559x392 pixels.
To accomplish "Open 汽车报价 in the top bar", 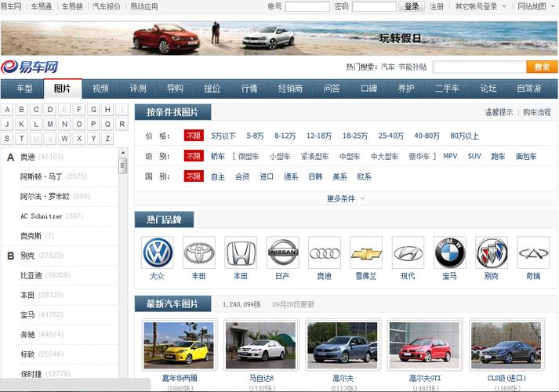I will point(107,6).
